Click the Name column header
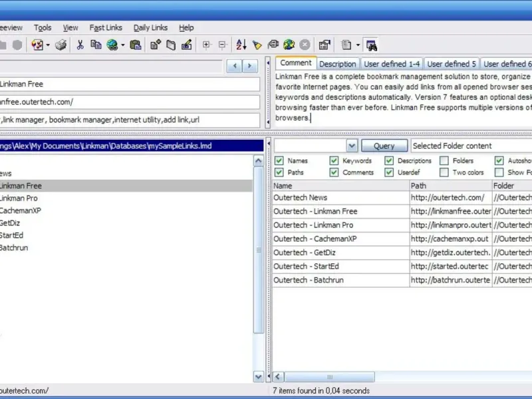Image resolution: width=532 pixels, height=399 pixels. click(x=340, y=186)
